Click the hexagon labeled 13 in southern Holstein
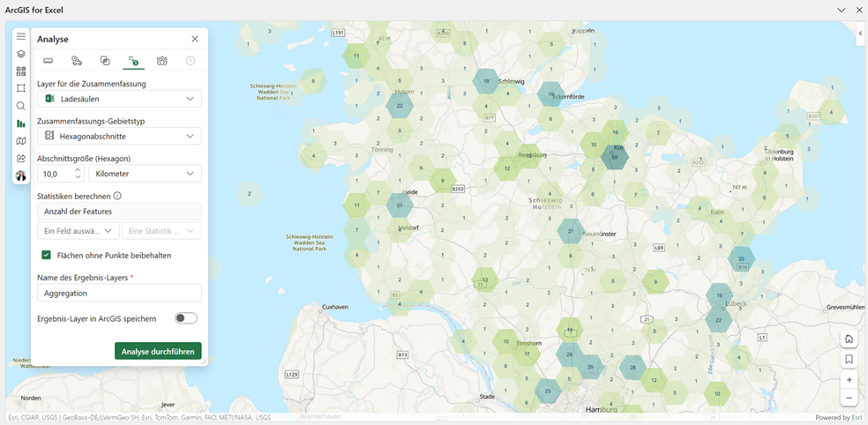This screenshot has width=868, height=425. (485, 280)
